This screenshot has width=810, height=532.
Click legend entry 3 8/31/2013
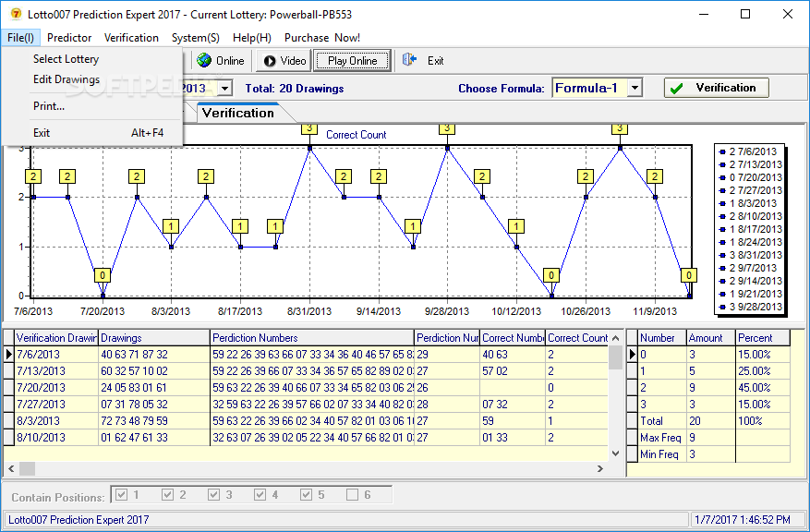[x=751, y=255]
